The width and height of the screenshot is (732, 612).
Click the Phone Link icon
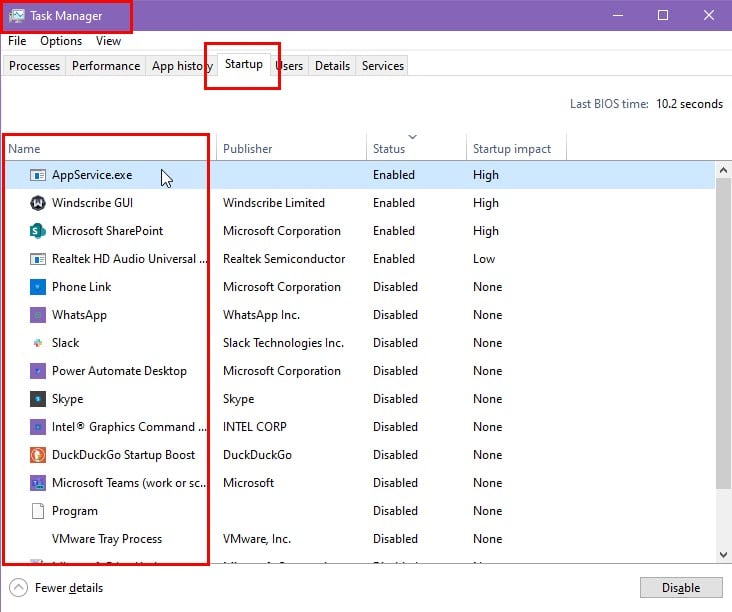(37, 287)
